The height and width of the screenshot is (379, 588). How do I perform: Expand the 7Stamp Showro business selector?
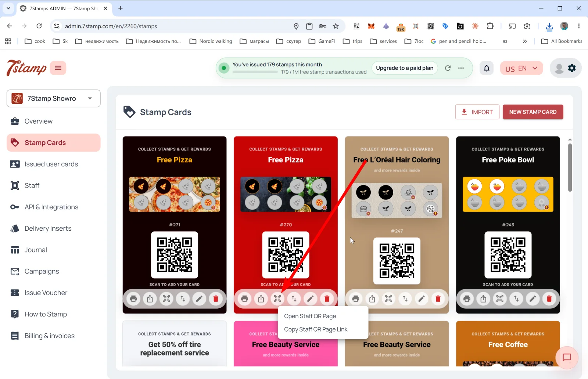click(54, 99)
